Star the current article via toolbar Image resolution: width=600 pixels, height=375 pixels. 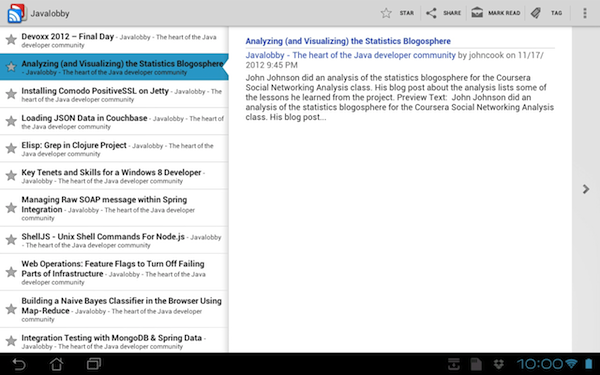(397, 13)
